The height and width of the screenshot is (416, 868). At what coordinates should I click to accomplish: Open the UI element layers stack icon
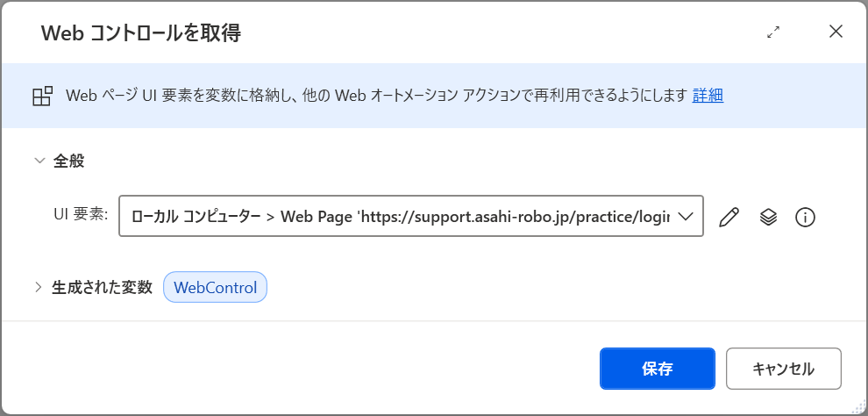[768, 217]
